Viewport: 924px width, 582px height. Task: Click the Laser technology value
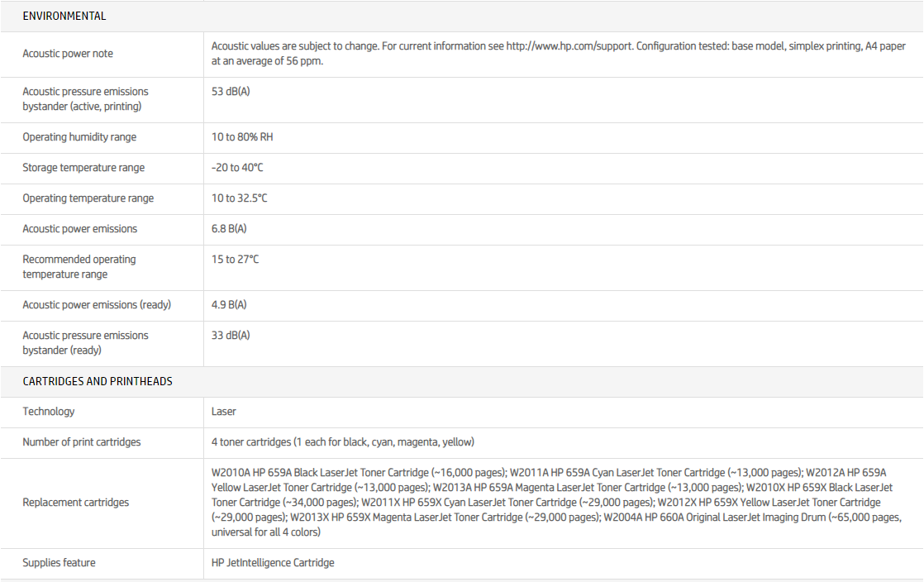[x=224, y=412]
